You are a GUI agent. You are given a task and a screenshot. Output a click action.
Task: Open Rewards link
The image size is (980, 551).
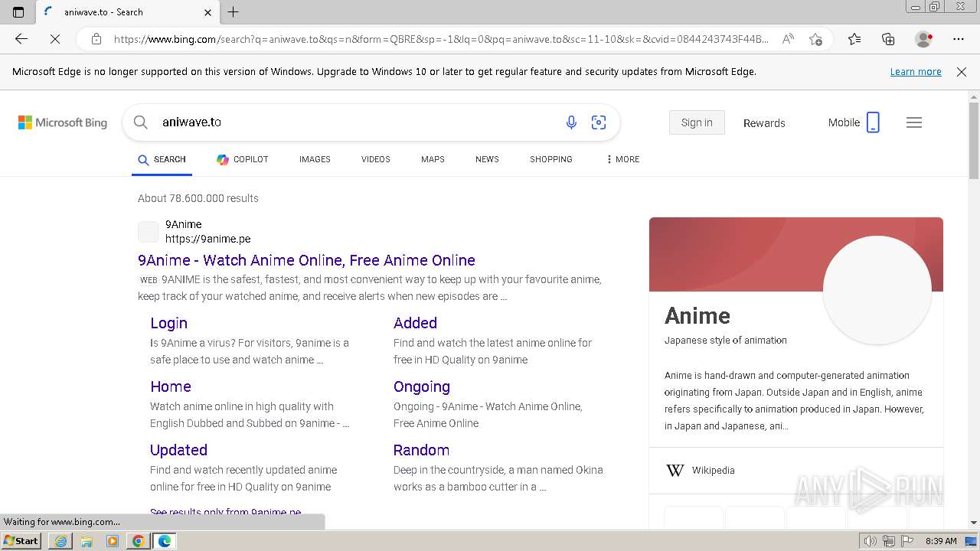764,123
